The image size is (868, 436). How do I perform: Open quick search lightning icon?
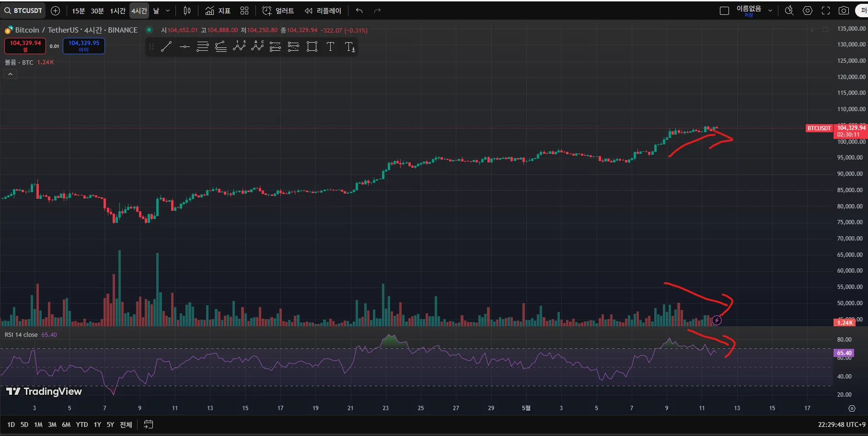tap(789, 11)
